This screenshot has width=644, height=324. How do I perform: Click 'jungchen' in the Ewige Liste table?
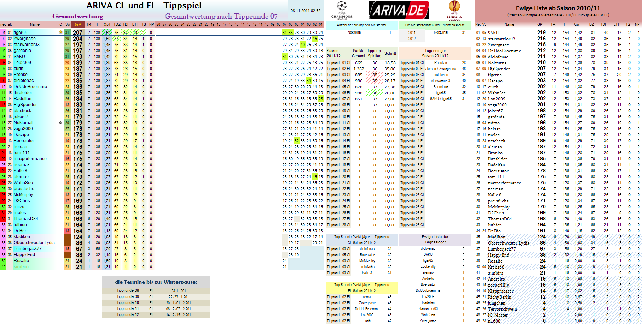point(497,303)
